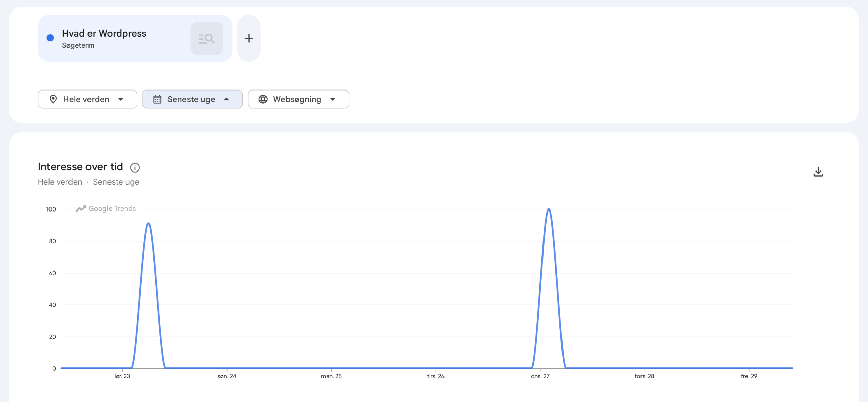Click the søn. 24 axis label
Screen dimensions: 868x402
[x=227, y=376]
